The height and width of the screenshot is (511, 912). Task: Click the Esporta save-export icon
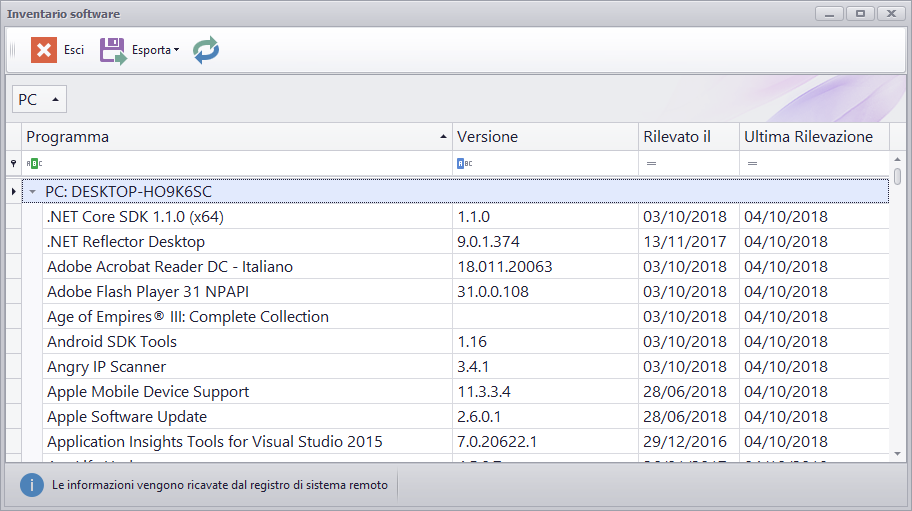point(113,51)
